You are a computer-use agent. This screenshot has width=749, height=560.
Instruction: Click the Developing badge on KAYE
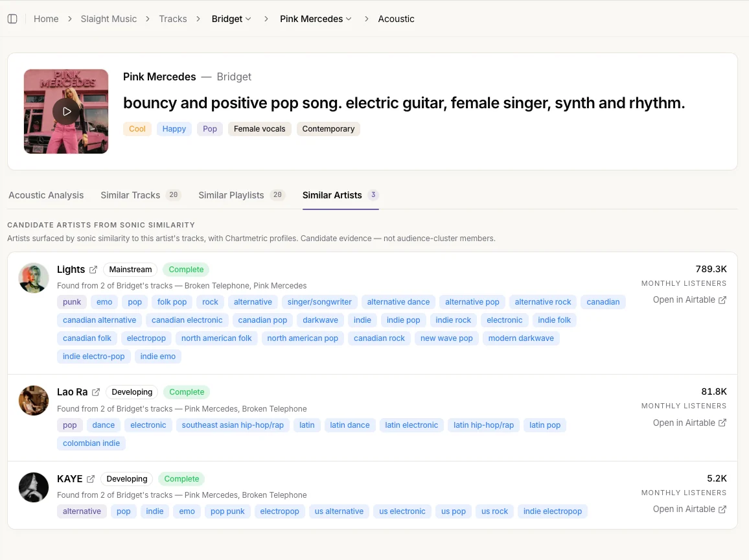127,479
